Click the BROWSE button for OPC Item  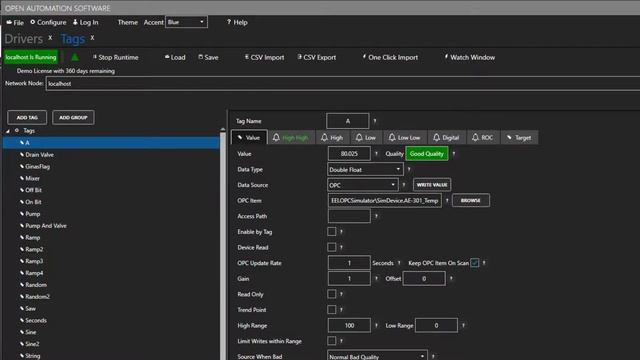[471, 200]
